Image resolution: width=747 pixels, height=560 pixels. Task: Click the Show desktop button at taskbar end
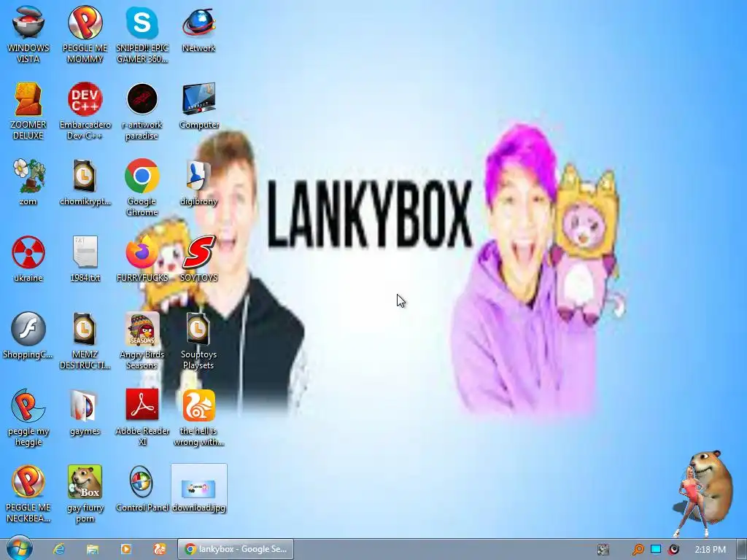742,549
